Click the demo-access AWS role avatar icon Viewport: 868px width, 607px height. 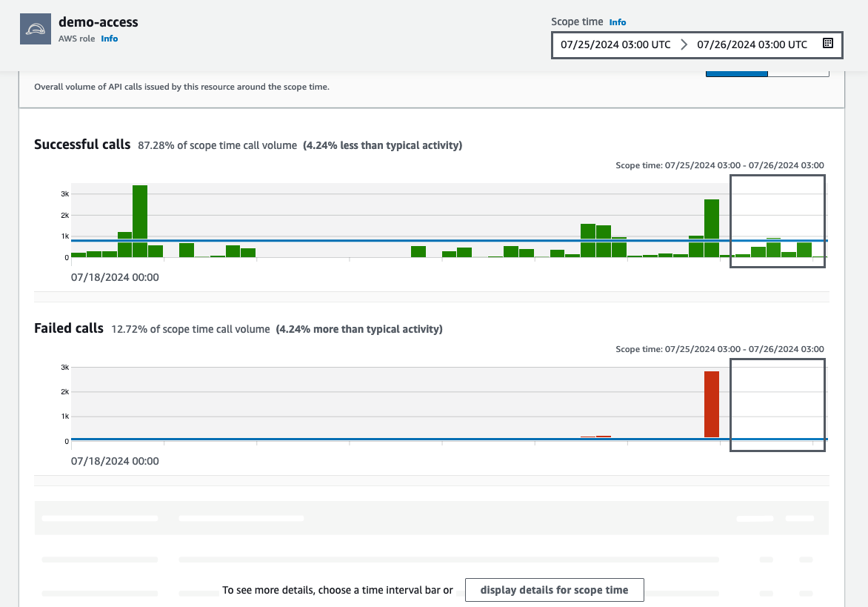(x=35, y=29)
